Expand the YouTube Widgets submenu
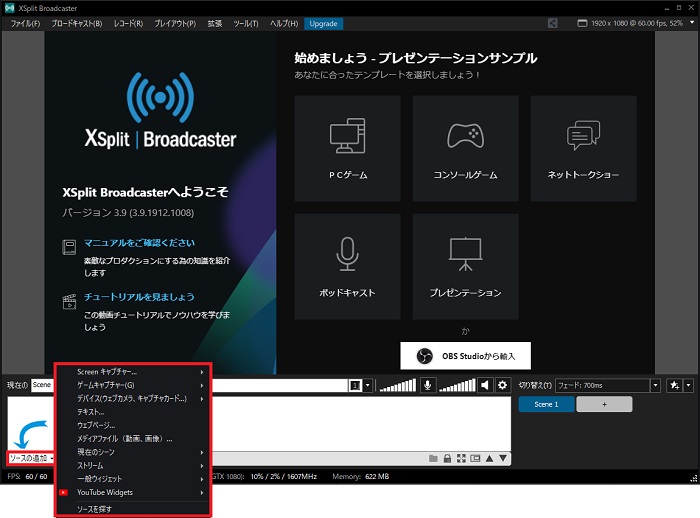This screenshot has height=518, width=700. [133, 493]
